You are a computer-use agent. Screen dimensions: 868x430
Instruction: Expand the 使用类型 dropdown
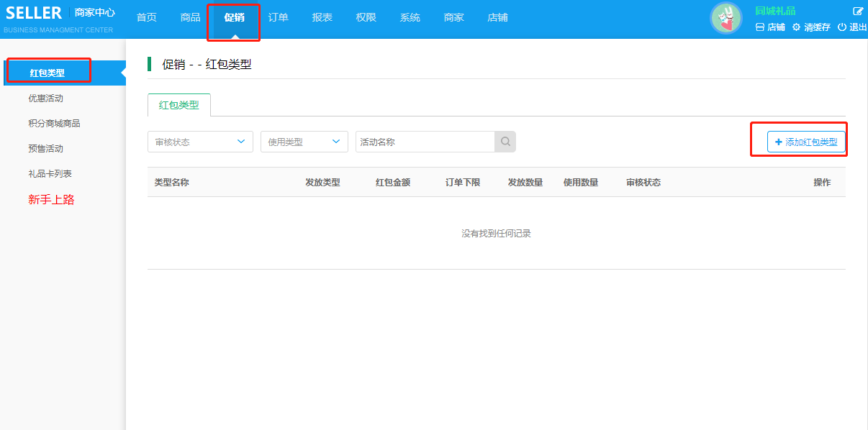(x=304, y=142)
